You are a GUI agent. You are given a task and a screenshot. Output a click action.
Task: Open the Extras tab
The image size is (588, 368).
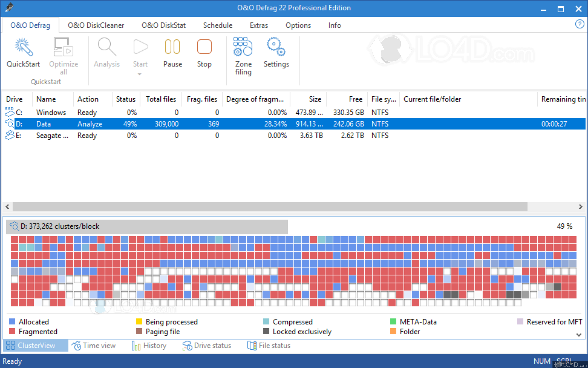coord(259,25)
